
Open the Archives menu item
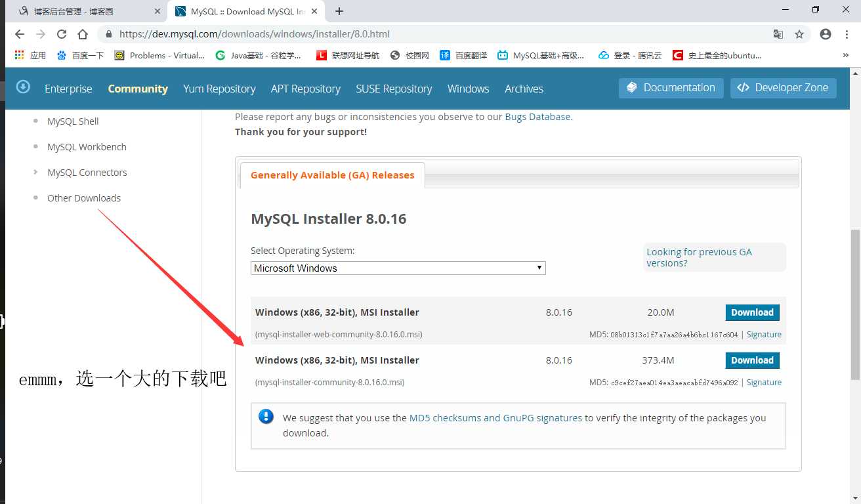coord(524,89)
